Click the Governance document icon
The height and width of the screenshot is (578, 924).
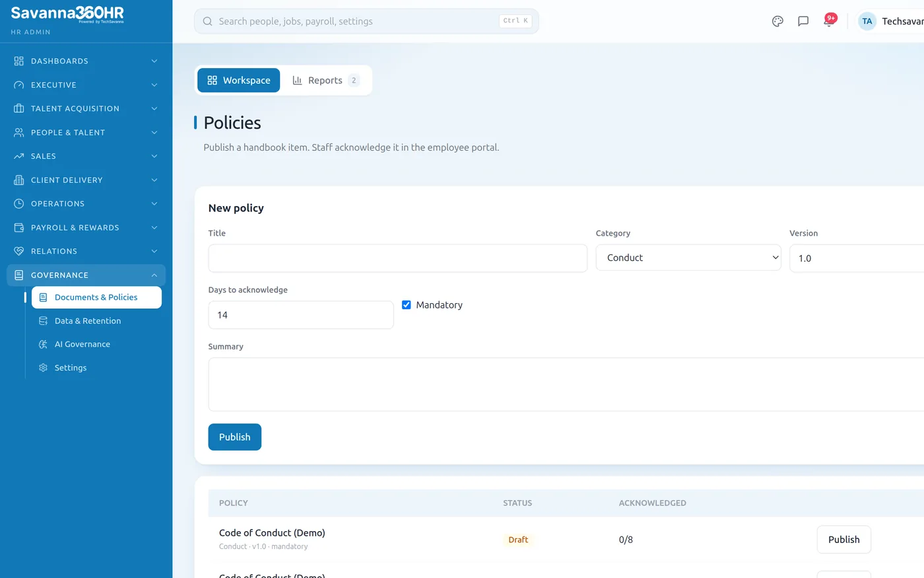[18, 275]
